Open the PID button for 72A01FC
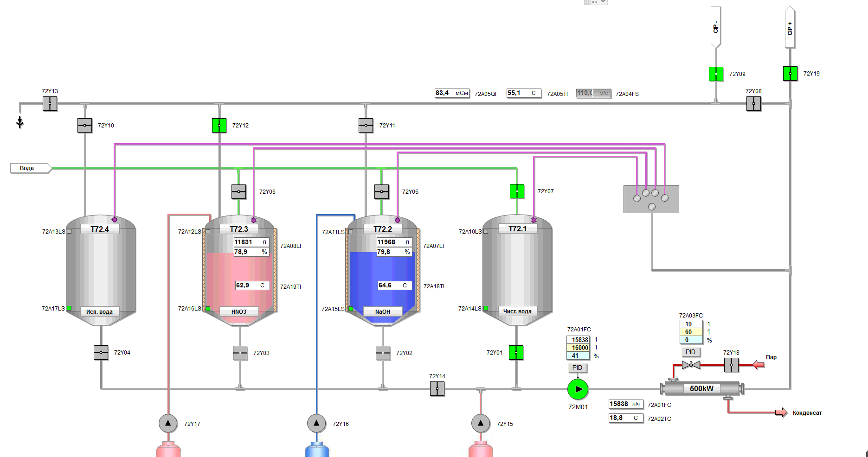This screenshot has width=868, height=457. coord(577,368)
